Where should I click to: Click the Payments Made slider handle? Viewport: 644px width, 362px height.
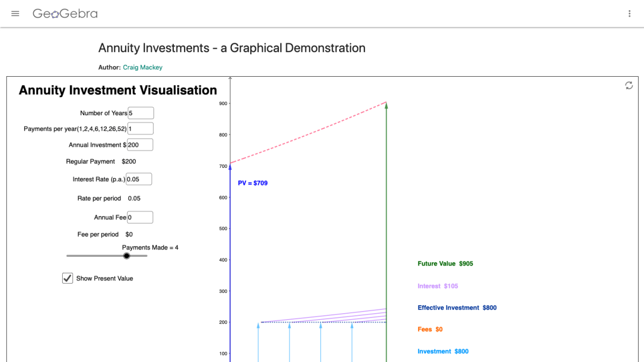click(127, 256)
